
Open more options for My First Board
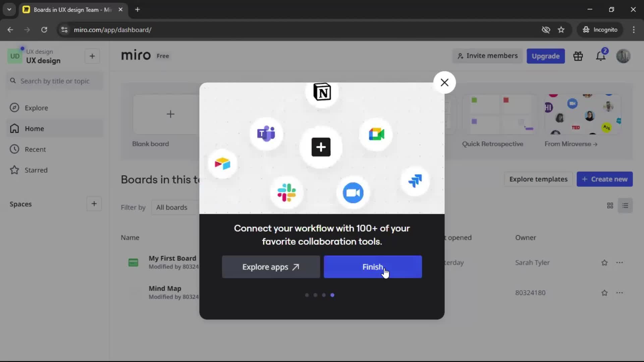point(620,263)
